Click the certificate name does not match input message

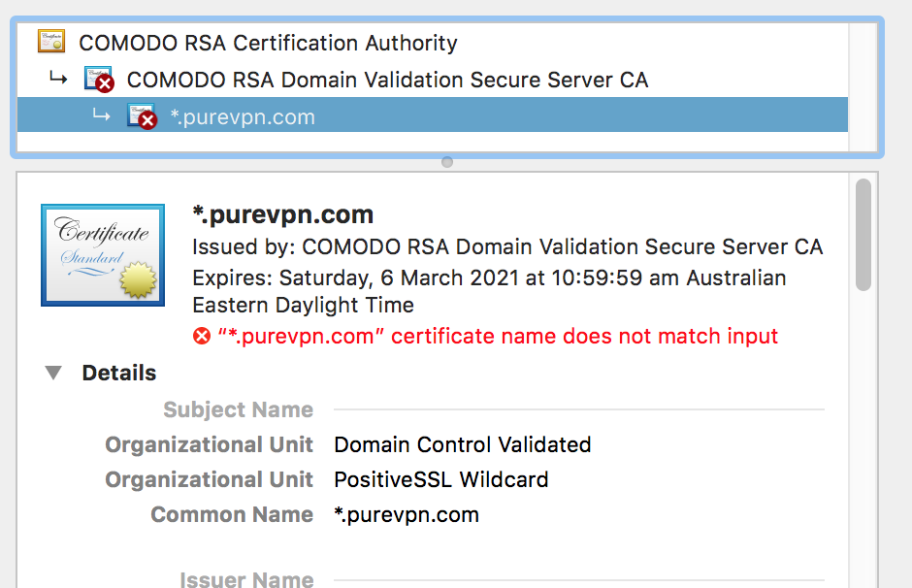coord(498,336)
